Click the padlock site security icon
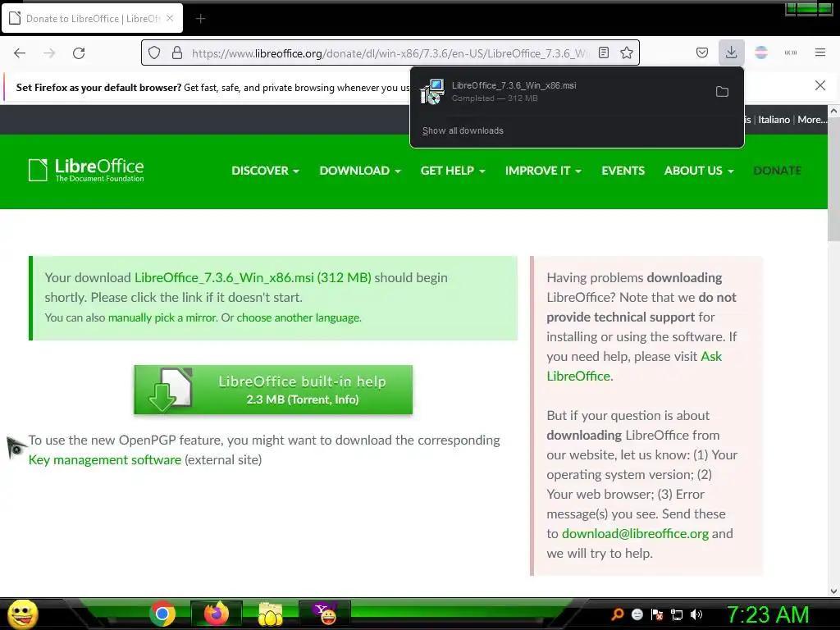 coord(177,53)
